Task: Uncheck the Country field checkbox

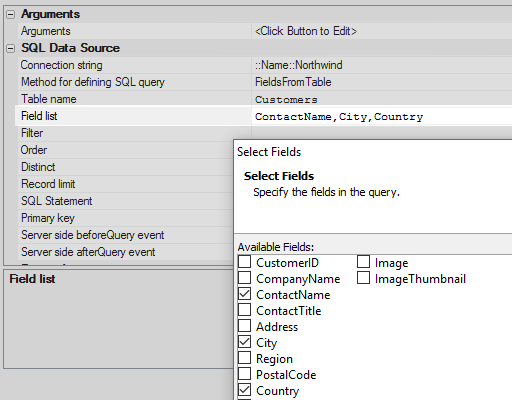Action: (245, 390)
